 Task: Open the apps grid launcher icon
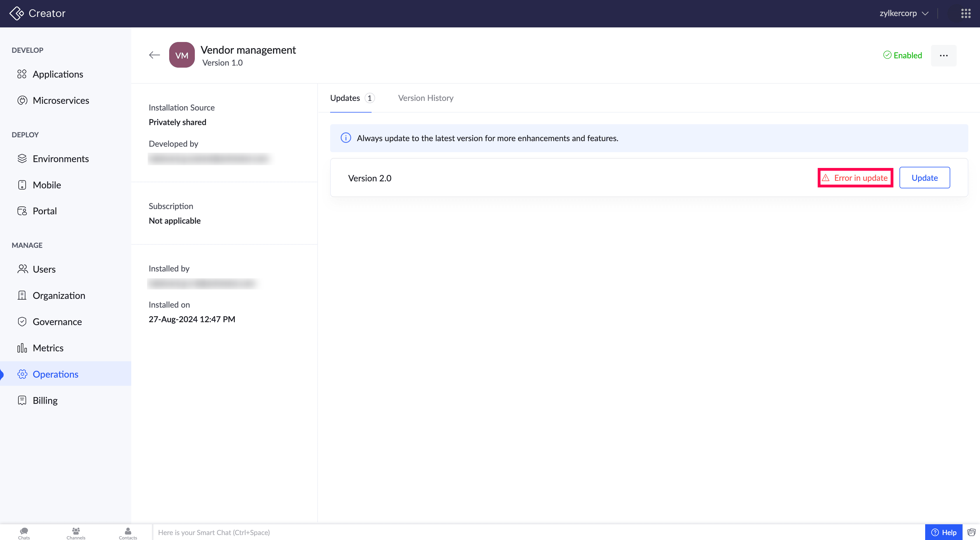coord(965,14)
